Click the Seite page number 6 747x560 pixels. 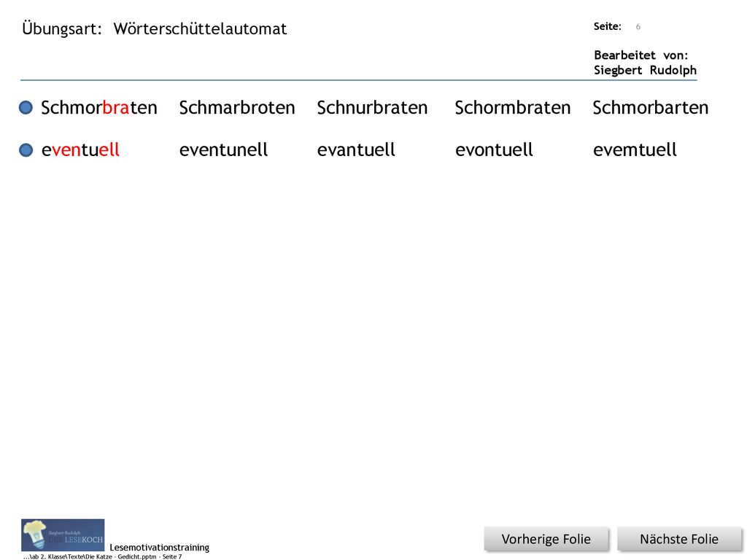coord(638,27)
